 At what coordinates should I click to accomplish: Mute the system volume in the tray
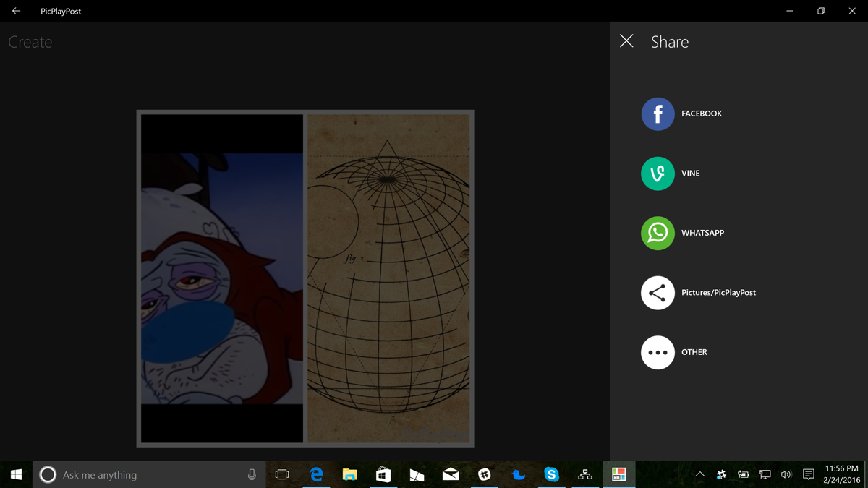786,474
